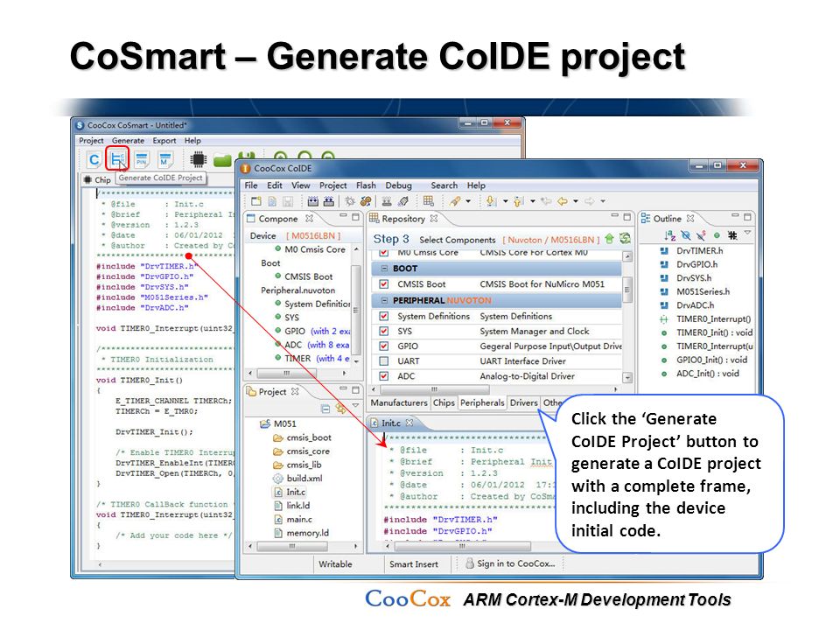Click the download to flash icon in CoIDE
This screenshot has width=840, height=630.
click(x=387, y=201)
